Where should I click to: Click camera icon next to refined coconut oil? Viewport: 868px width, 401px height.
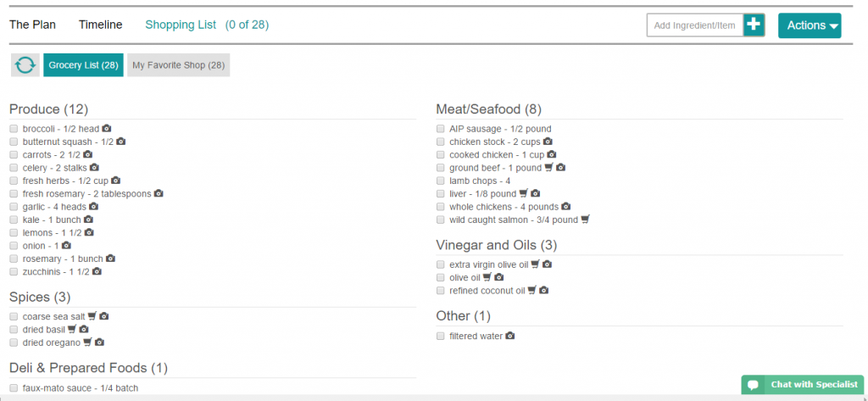pyautogui.click(x=544, y=290)
